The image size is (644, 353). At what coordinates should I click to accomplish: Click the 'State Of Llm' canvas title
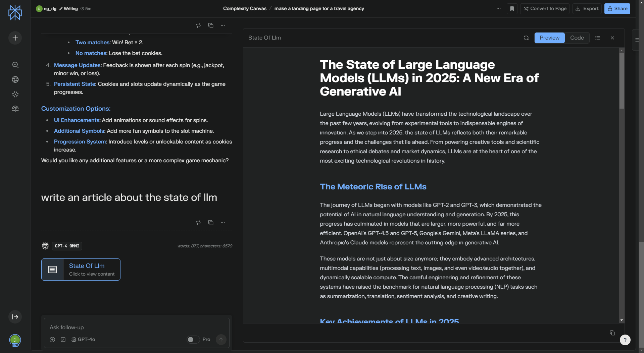(x=264, y=38)
